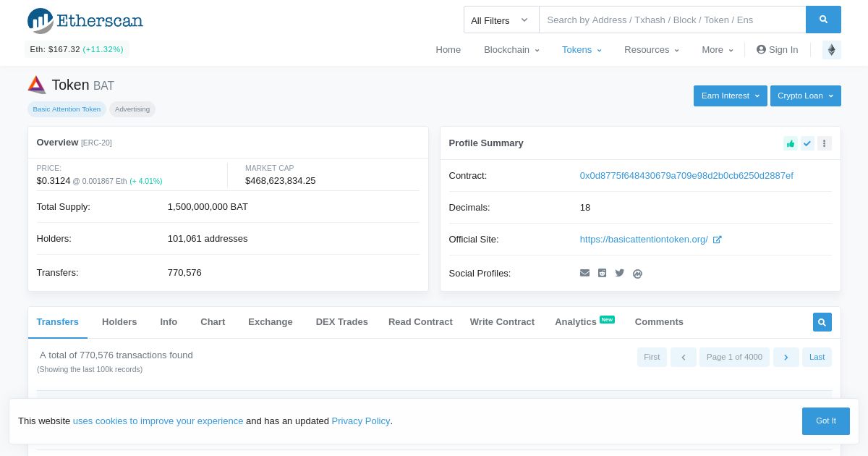This screenshot has height=456, width=868.
Task: Click the CoinMarketCap social profile icon
Action: (x=637, y=274)
